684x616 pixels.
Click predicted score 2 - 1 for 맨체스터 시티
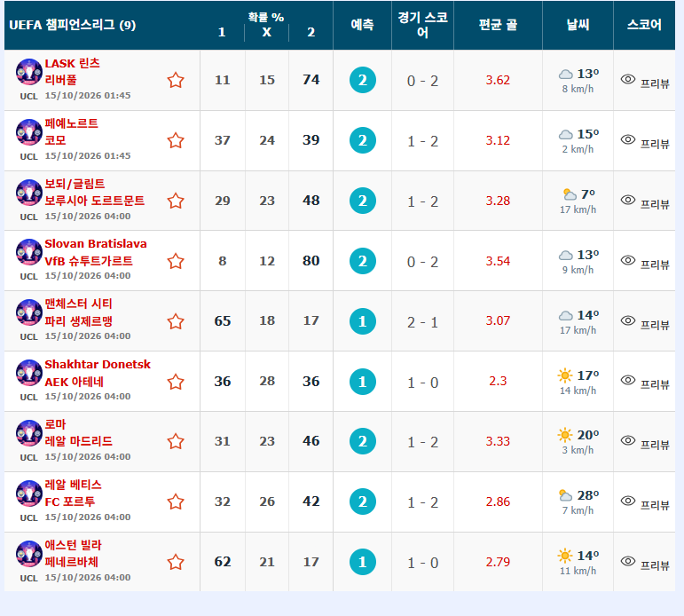coord(422,322)
